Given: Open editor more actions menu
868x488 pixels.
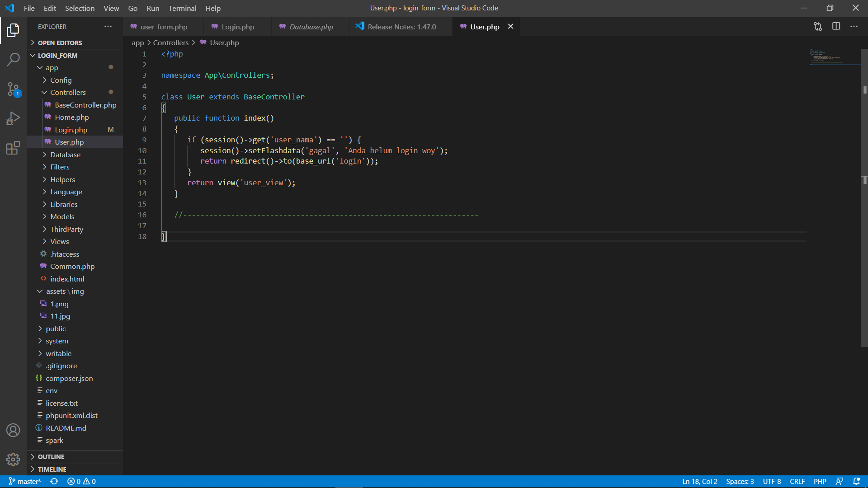Looking at the screenshot, I should (x=854, y=27).
